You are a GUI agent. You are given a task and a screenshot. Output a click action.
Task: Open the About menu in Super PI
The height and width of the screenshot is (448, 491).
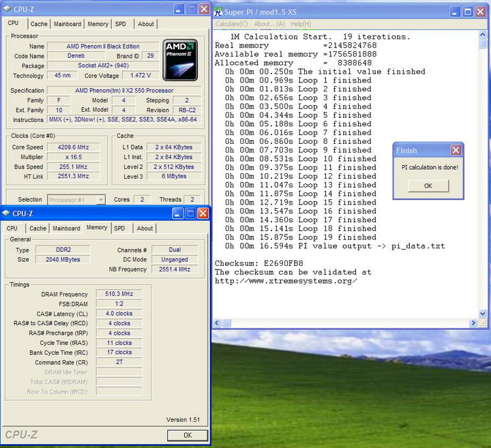[268, 24]
